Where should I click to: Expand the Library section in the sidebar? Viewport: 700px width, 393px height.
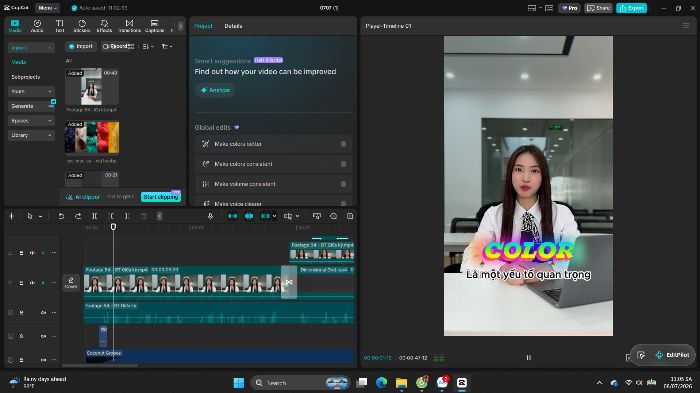31,135
